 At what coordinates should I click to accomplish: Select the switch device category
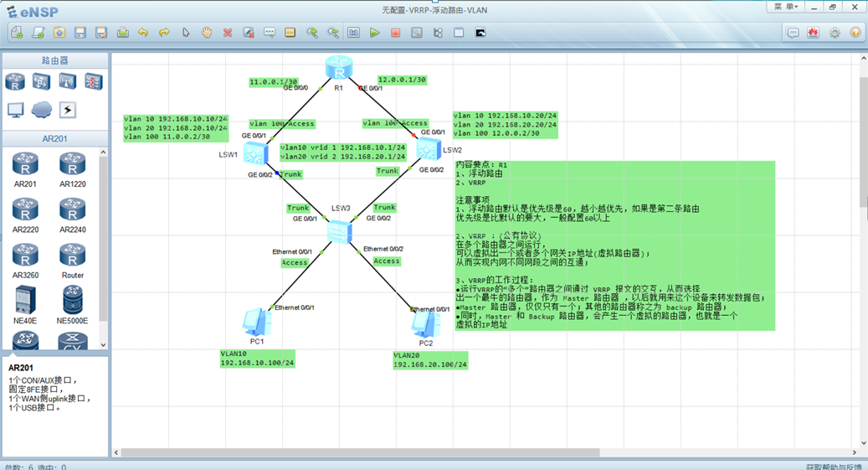(42, 81)
